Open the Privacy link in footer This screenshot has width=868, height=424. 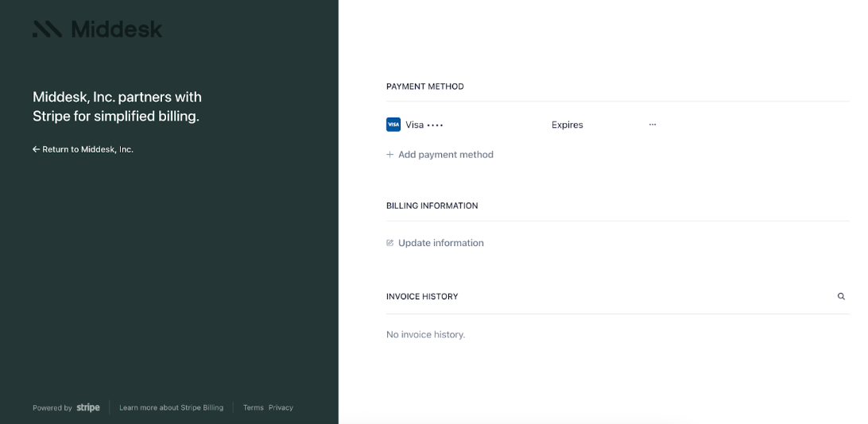[x=281, y=408]
